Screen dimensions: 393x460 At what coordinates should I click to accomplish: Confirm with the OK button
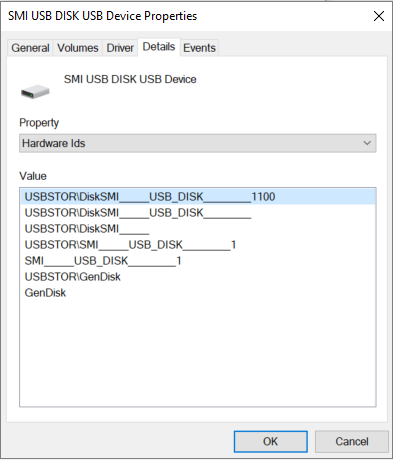pyautogui.click(x=270, y=441)
